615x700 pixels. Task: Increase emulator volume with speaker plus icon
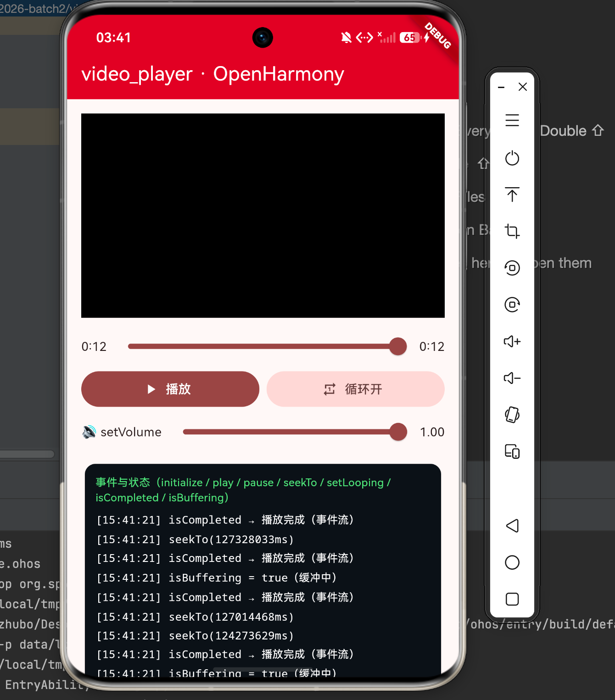pyautogui.click(x=512, y=341)
